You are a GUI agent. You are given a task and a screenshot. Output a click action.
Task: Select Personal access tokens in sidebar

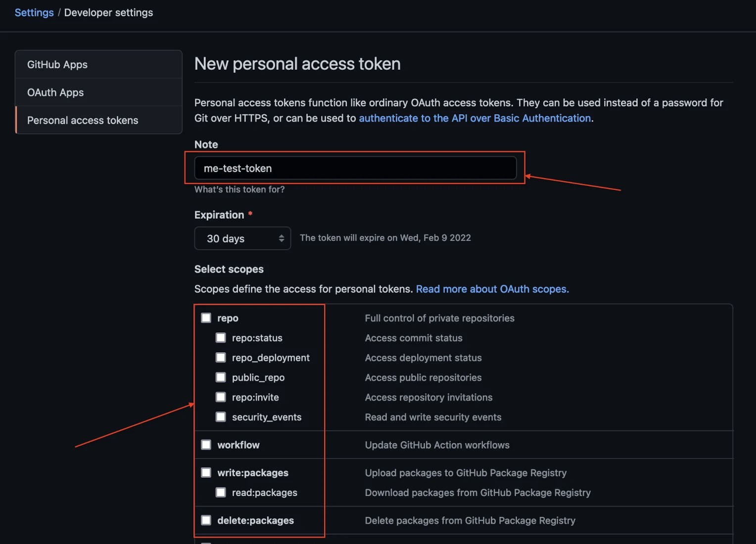(x=82, y=120)
